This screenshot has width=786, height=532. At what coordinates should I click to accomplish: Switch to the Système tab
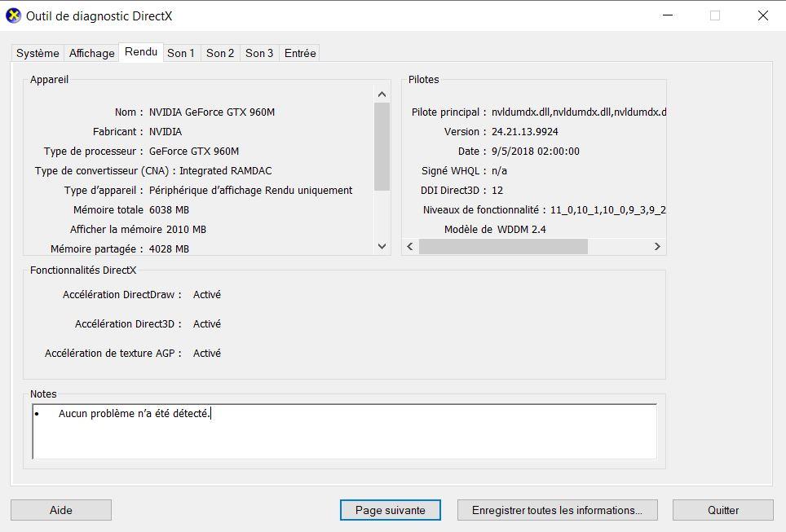point(38,53)
